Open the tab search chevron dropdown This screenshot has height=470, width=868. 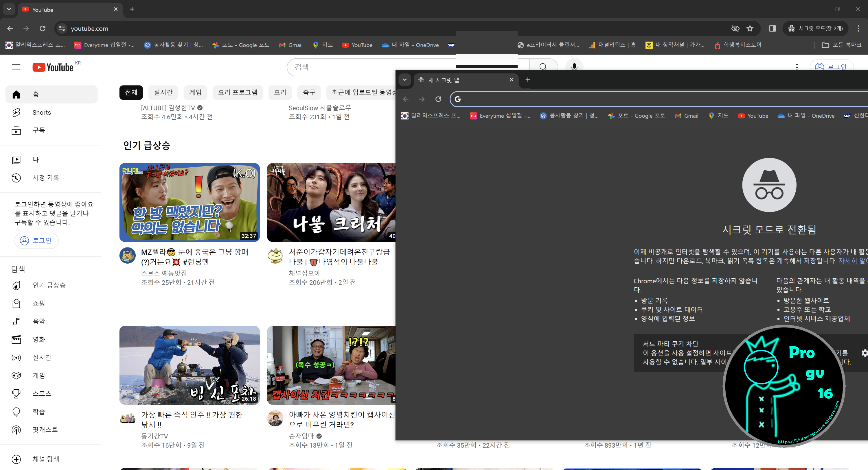[x=9, y=10]
